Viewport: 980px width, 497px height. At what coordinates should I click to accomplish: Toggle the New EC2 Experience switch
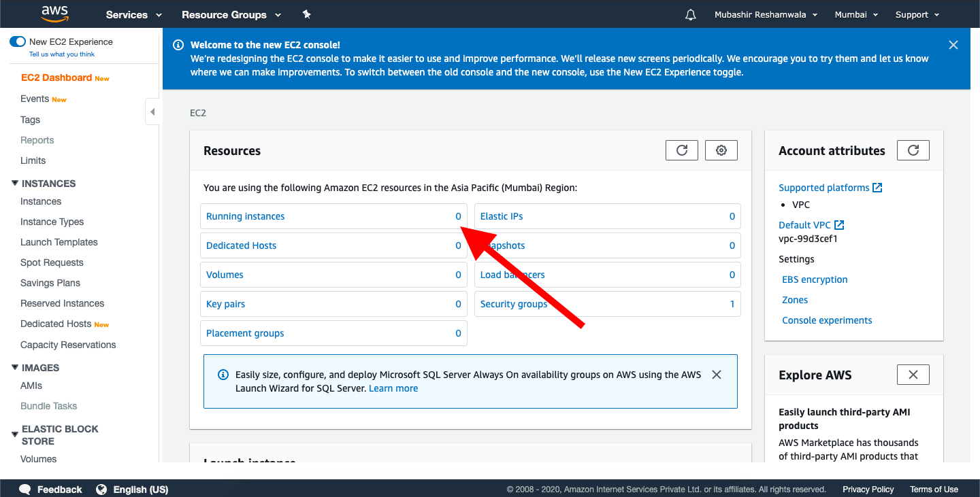pyautogui.click(x=18, y=41)
